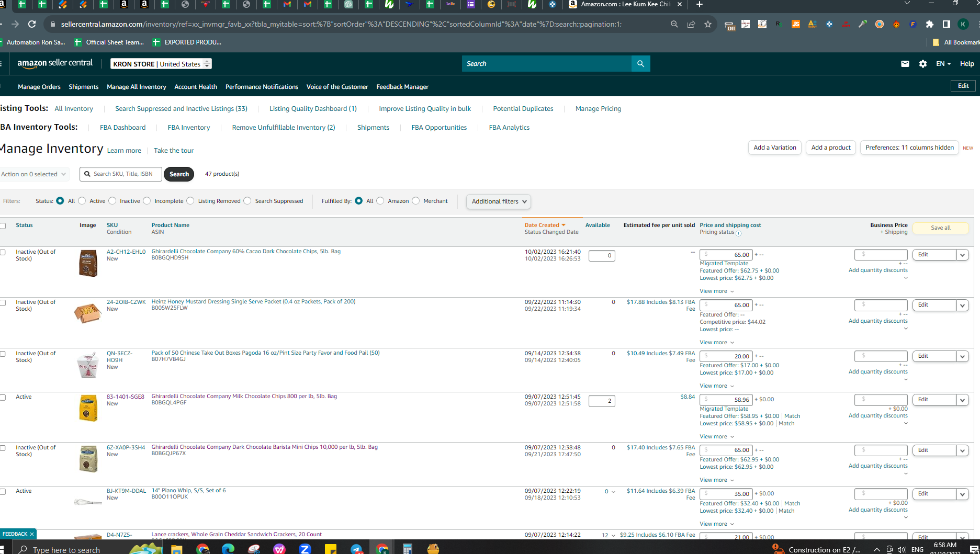Screen dimensions: 980x554
Task: Click the price field for A2-CH12-EHL0 row
Action: 726,255
